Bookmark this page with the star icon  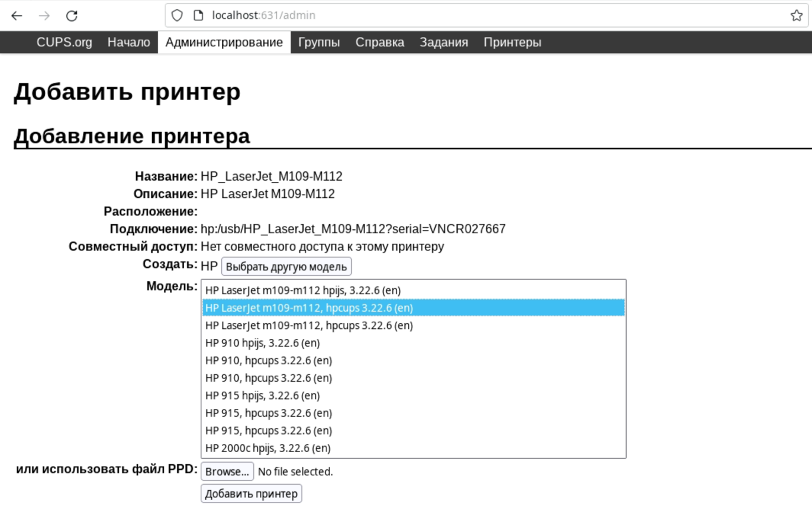[x=796, y=15]
